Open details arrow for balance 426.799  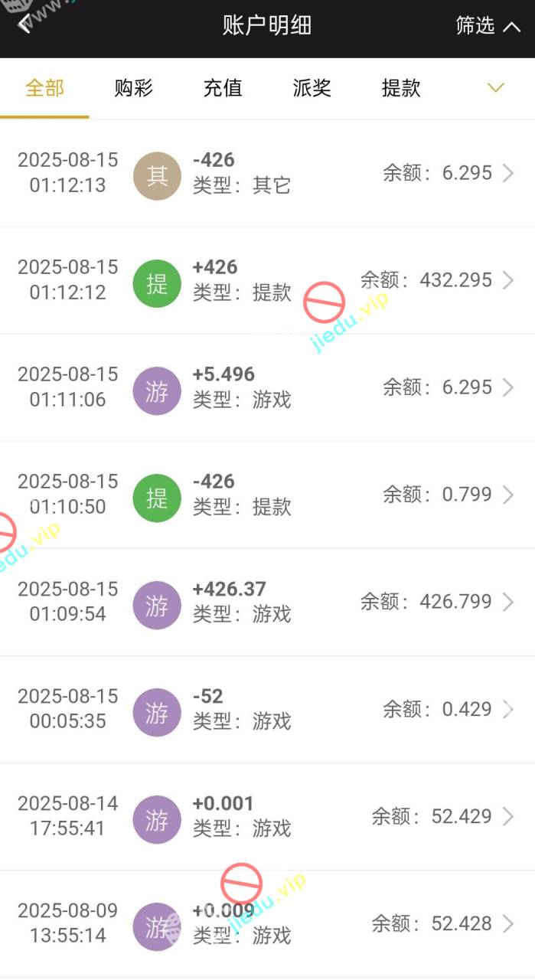507,603
